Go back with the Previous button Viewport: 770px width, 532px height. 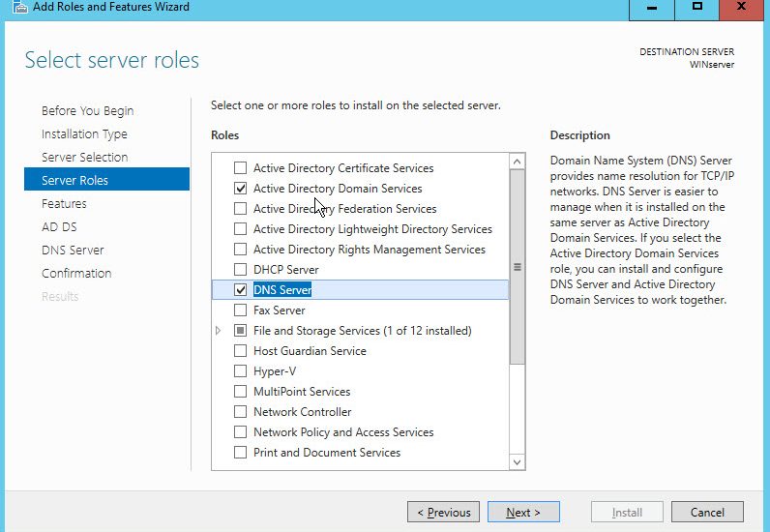click(x=443, y=513)
